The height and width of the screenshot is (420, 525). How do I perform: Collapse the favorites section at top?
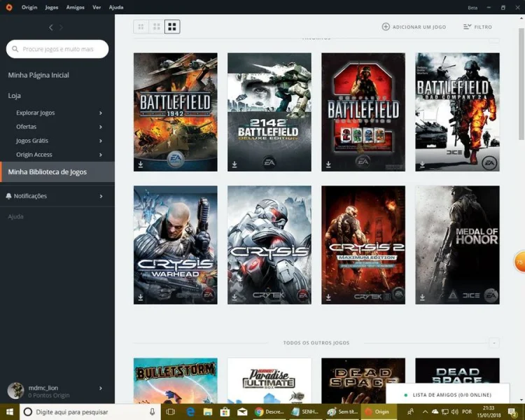pyautogui.click(x=494, y=40)
